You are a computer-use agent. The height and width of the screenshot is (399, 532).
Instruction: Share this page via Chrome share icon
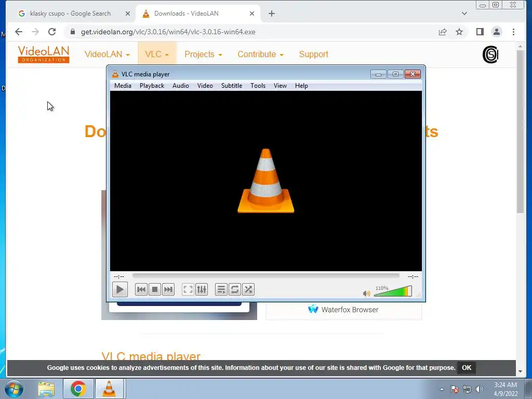point(443,32)
